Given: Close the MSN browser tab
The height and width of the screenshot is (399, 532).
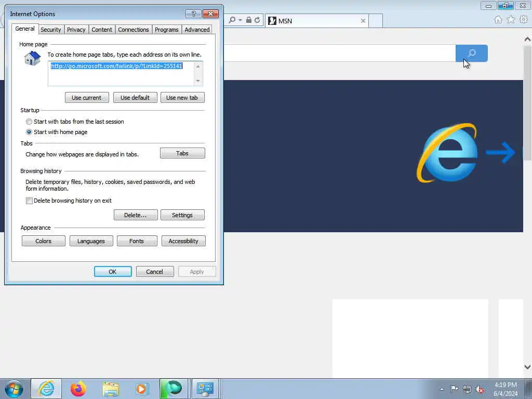Looking at the screenshot, I should point(363,21).
